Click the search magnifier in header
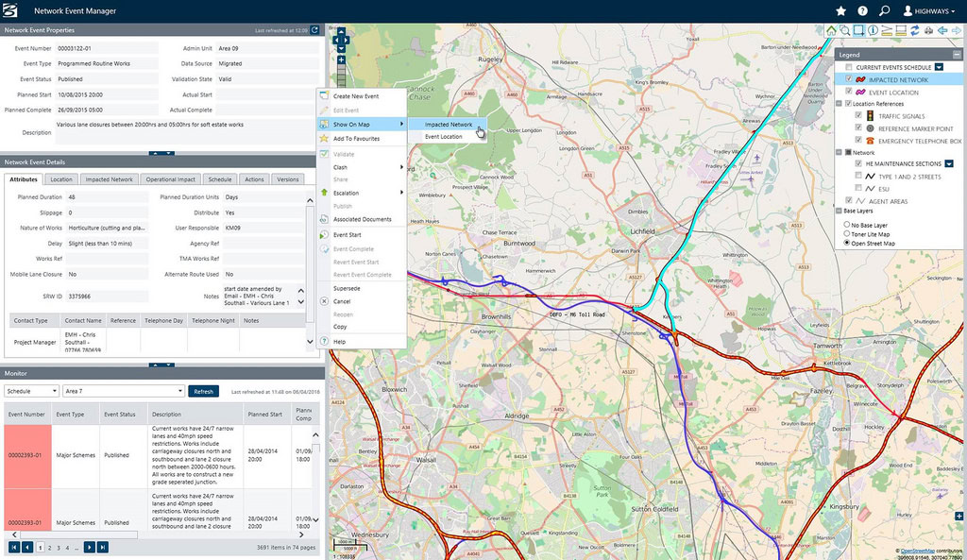Viewport: 967px width, 560px height. (884, 11)
